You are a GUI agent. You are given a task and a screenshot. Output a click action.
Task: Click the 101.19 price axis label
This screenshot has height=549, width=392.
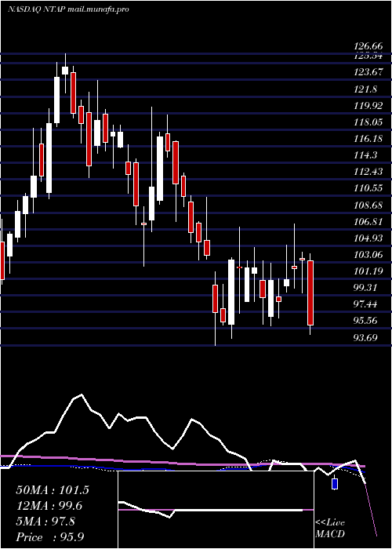pos(368,271)
